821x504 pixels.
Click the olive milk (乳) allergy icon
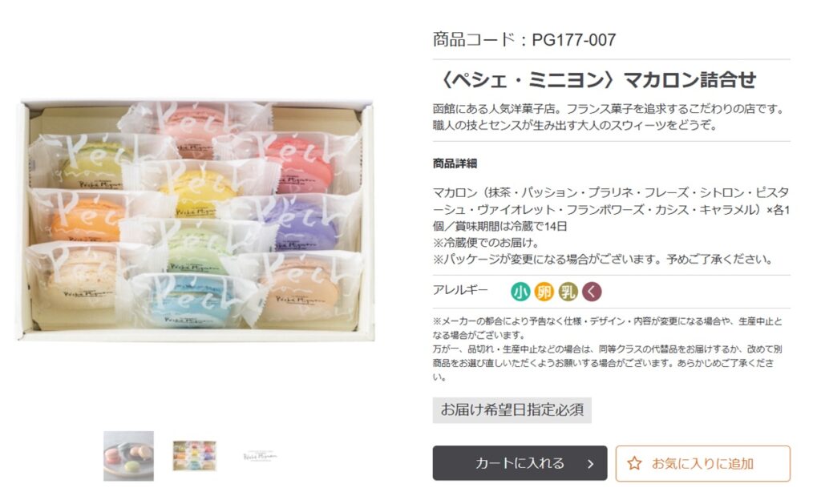pos(568,292)
